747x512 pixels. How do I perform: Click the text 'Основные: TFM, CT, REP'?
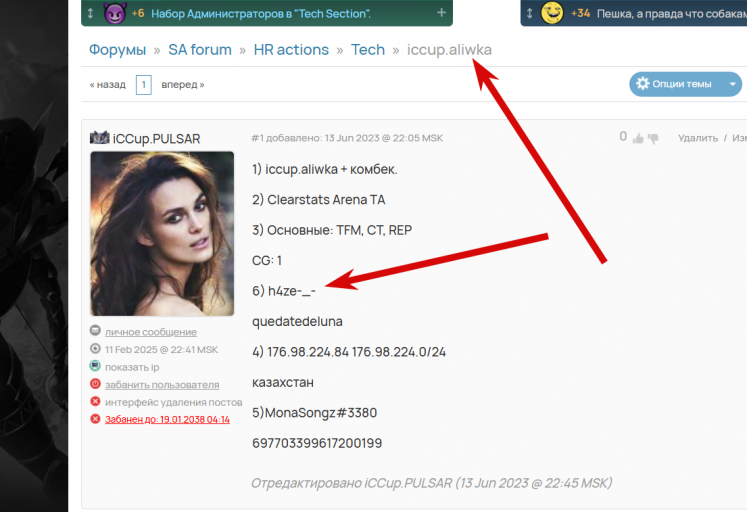pyautogui.click(x=339, y=230)
